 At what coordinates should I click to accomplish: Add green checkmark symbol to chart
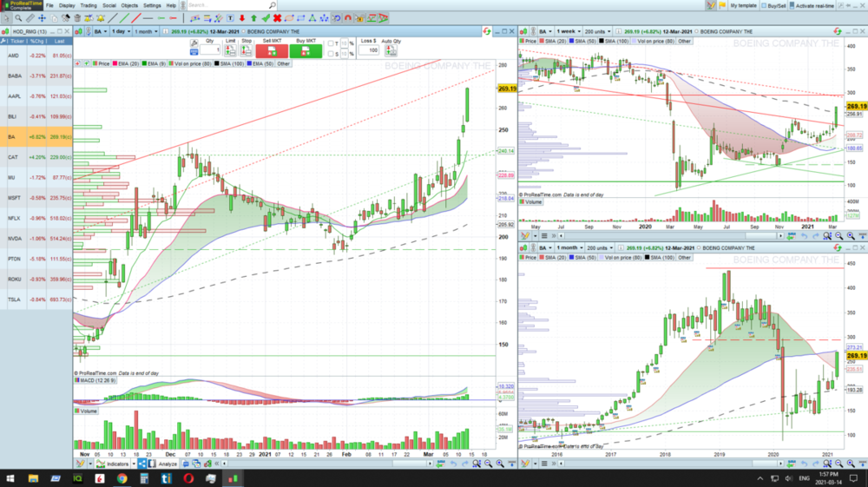click(266, 18)
